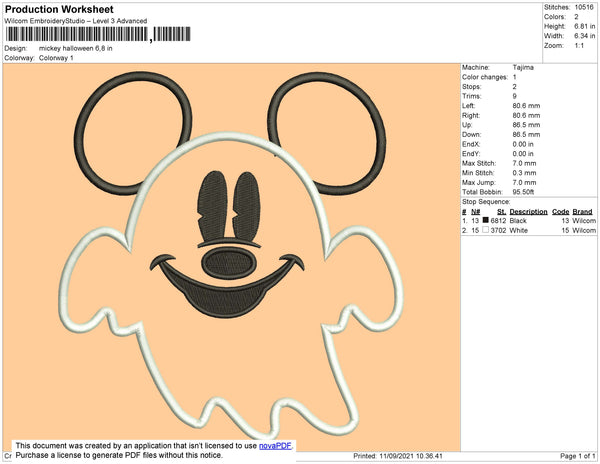Select the Right extent value 80.6 mm
Screen dimensions: 600x464
[527, 116]
